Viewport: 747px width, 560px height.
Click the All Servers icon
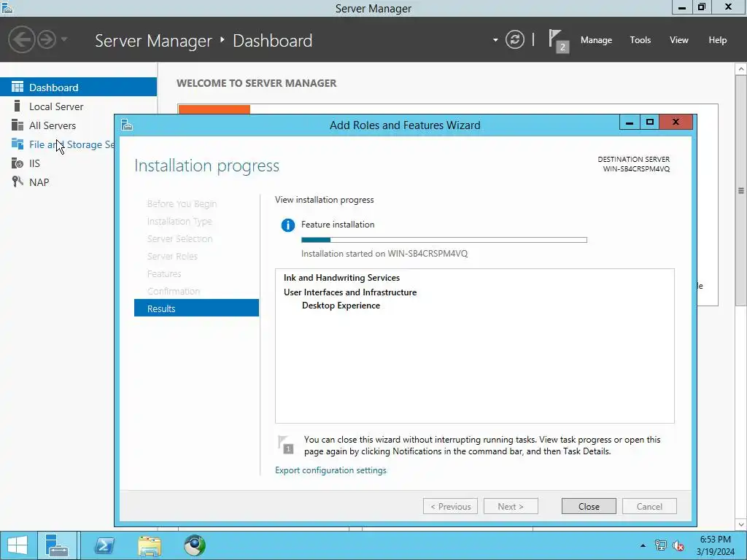point(18,125)
